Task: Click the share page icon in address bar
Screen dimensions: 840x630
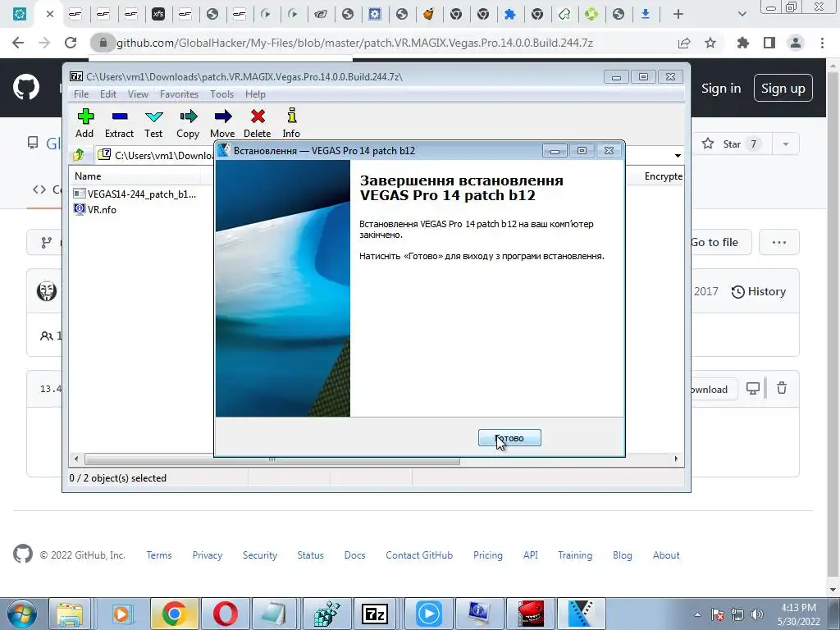Action: [x=684, y=43]
